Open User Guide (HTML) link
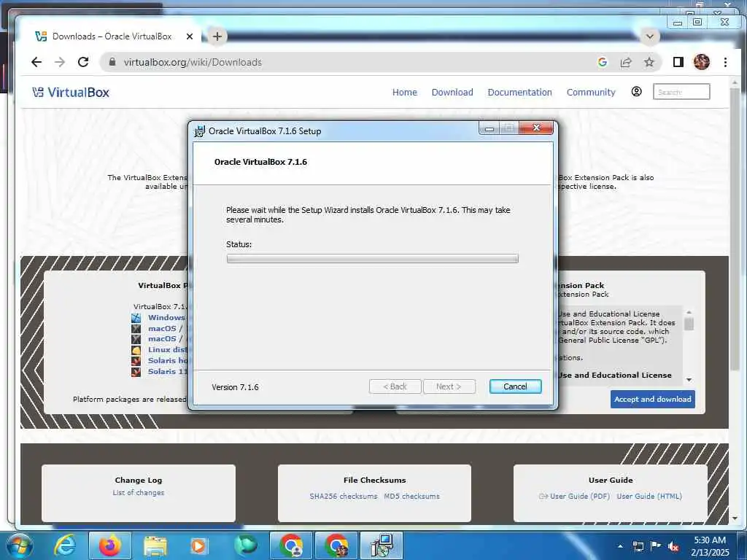The height and width of the screenshot is (560, 747). pyautogui.click(x=649, y=496)
